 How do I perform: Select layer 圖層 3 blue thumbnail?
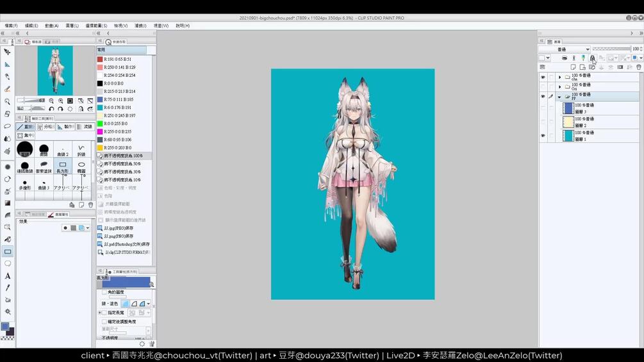coord(568,108)
